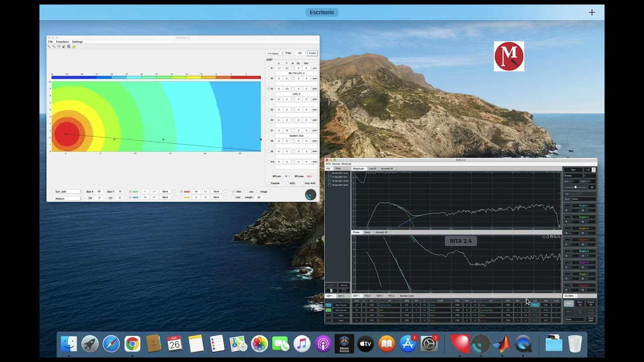The image size is (644, 362).
Task: Open the OUT 1 channel dropdown in RiTA
Action: 575,182
